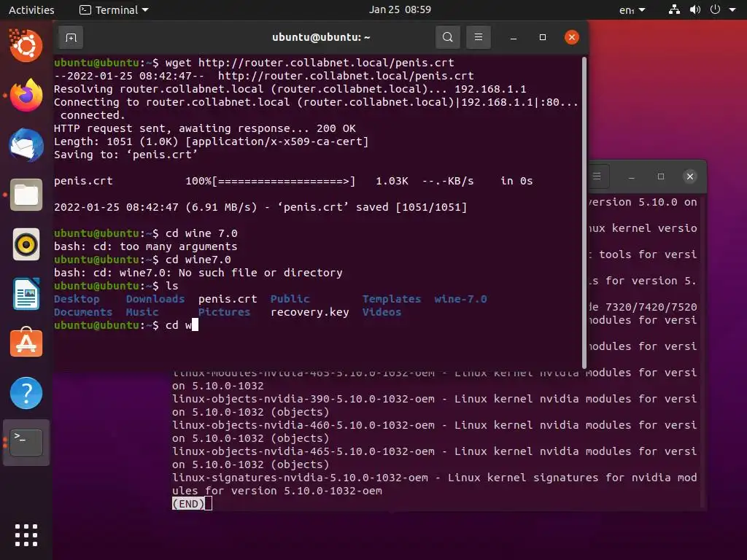Open terminal hamburger menu
747x560 pixels.
479,37
